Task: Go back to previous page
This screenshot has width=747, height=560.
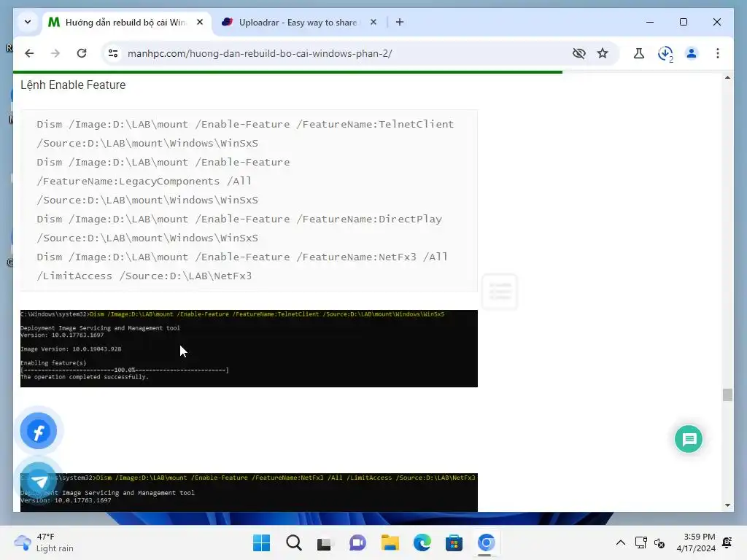Action: click(x=29, y=53)
